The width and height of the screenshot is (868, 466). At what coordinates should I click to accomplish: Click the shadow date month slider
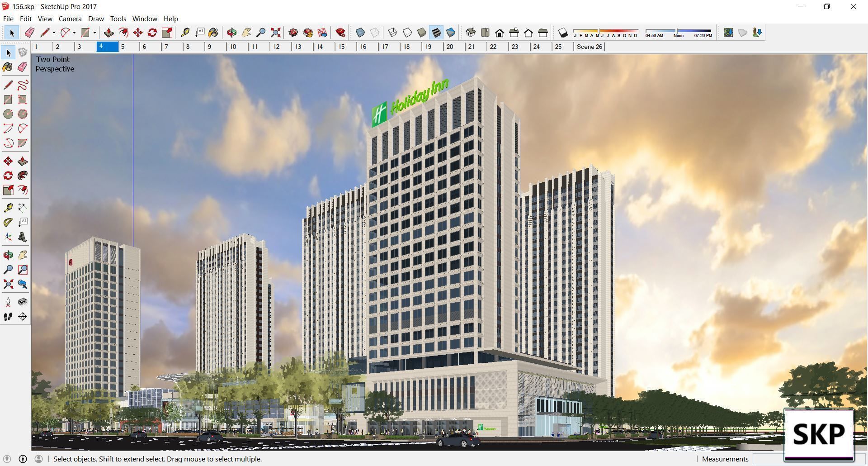pos(606,33)
